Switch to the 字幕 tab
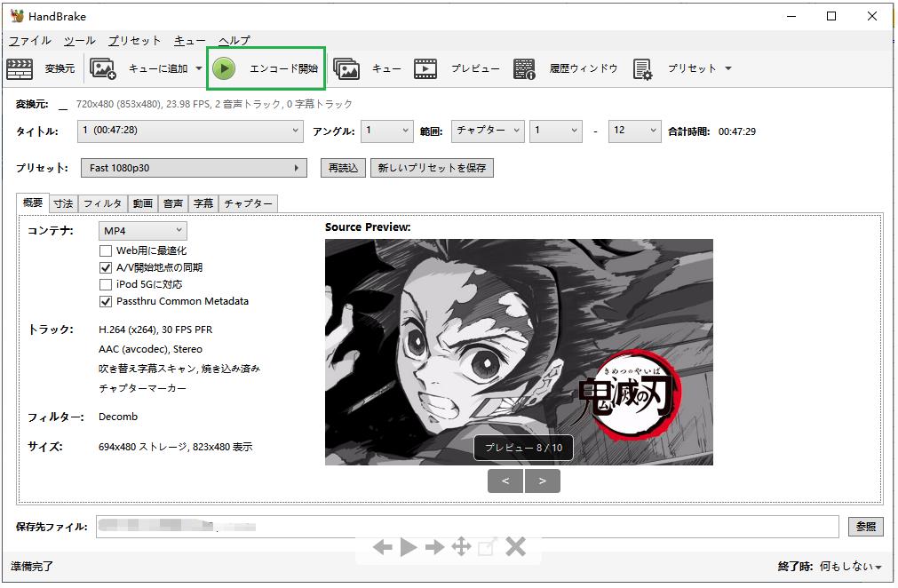 tap(203, 203)
